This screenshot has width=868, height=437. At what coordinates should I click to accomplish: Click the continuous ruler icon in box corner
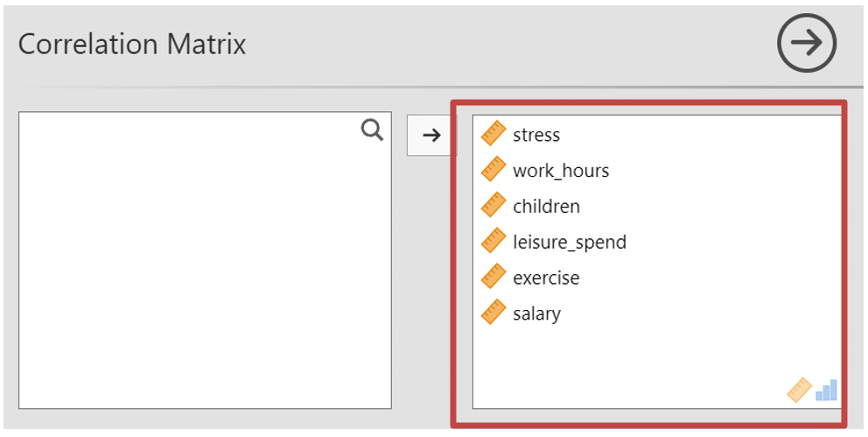coord(800,390)
